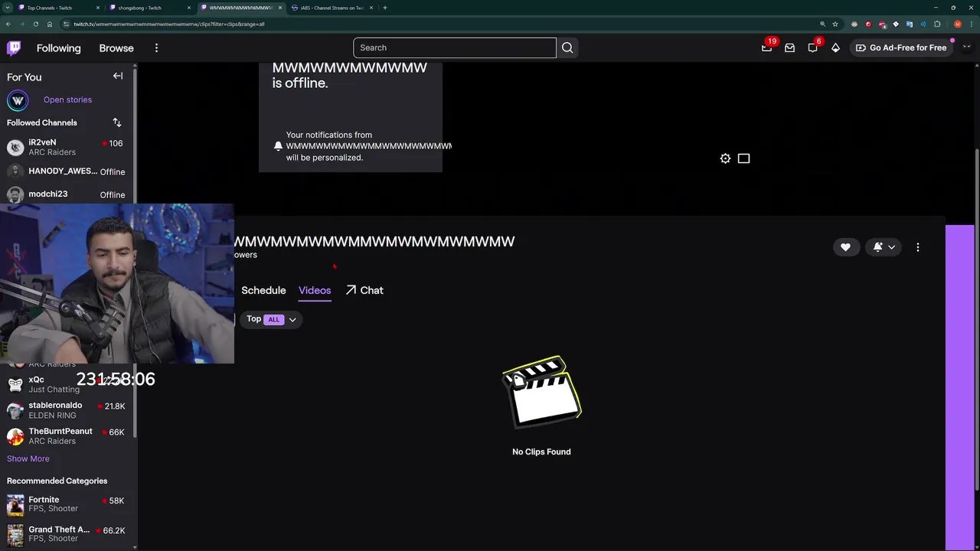
Task: Click the notification bell in offline notice
Action: [278, 146]
